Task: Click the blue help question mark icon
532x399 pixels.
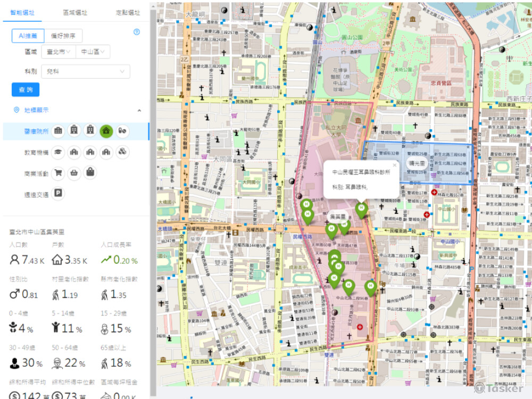Action: tap(137, 32)
